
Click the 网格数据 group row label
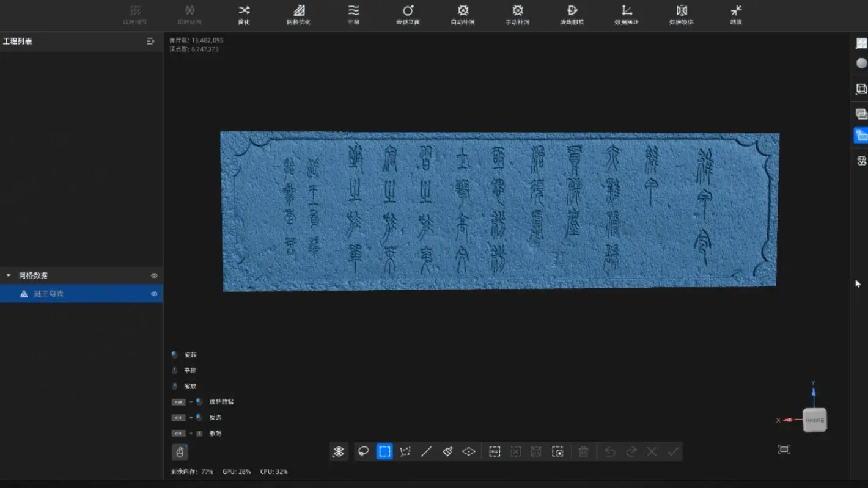pos(33,275)
